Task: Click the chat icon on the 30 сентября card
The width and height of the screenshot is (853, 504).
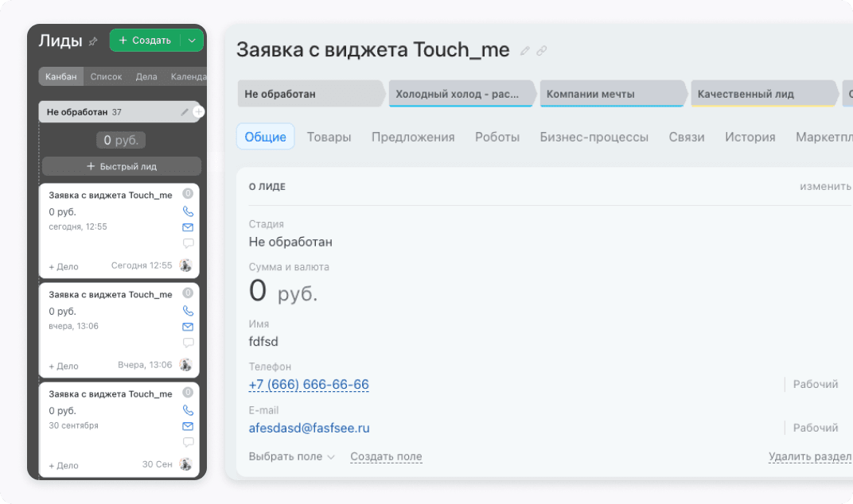Action: (x=188, y=442)
